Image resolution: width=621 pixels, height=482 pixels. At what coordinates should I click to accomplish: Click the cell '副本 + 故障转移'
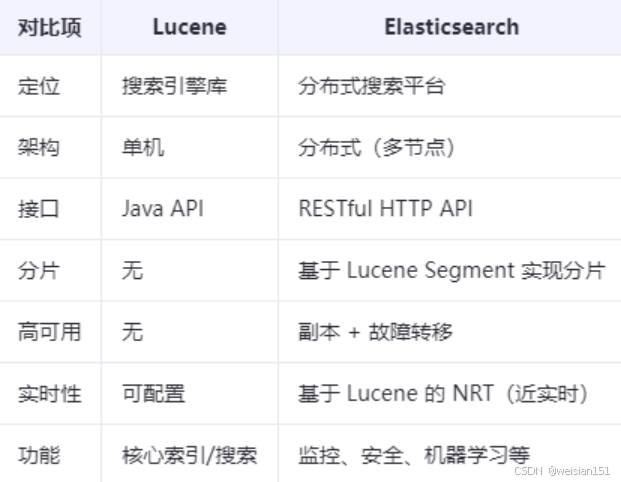pos(375,332)
